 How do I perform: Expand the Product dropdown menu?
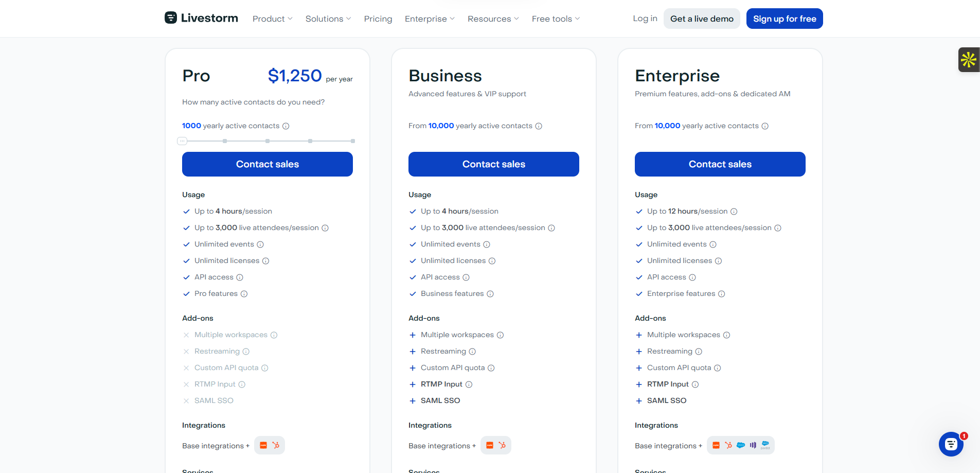tap(272, 19)
